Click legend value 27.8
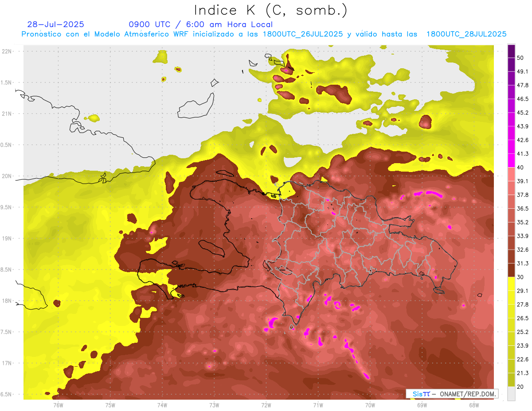 point(522,304)
